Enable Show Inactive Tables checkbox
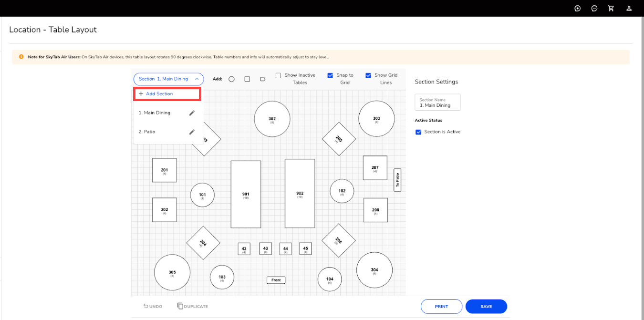 [x=278, y=75]
